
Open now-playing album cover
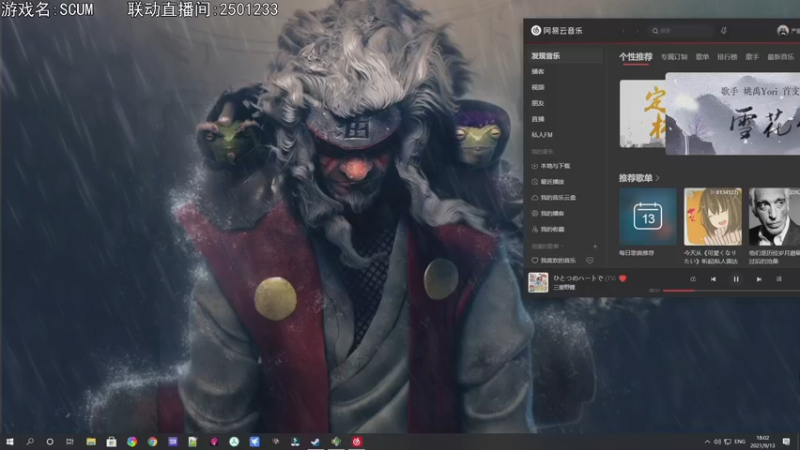click(538, 282)
